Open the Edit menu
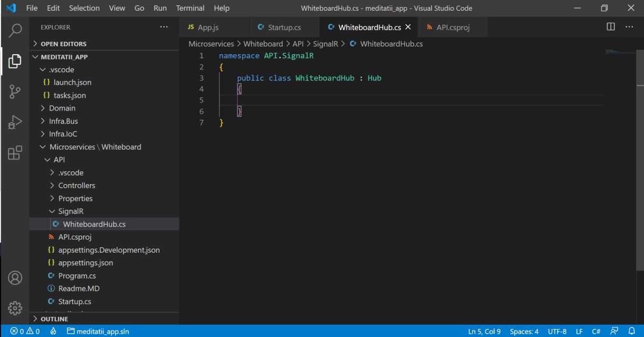 click(x=53, y=8)
